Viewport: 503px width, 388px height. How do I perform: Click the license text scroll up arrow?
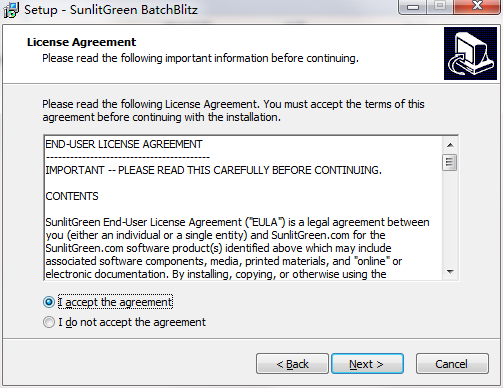click(x=450, y=145)
